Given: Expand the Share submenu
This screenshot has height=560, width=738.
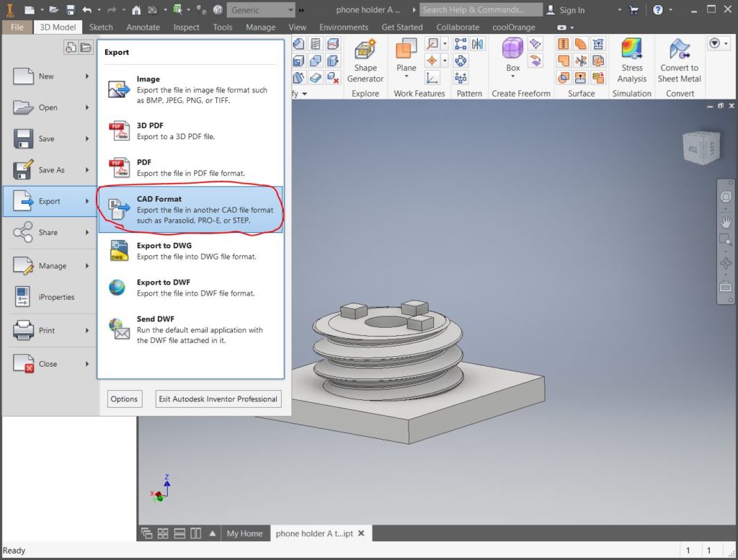Looking at the screenshot, I should tap(50, 233).
